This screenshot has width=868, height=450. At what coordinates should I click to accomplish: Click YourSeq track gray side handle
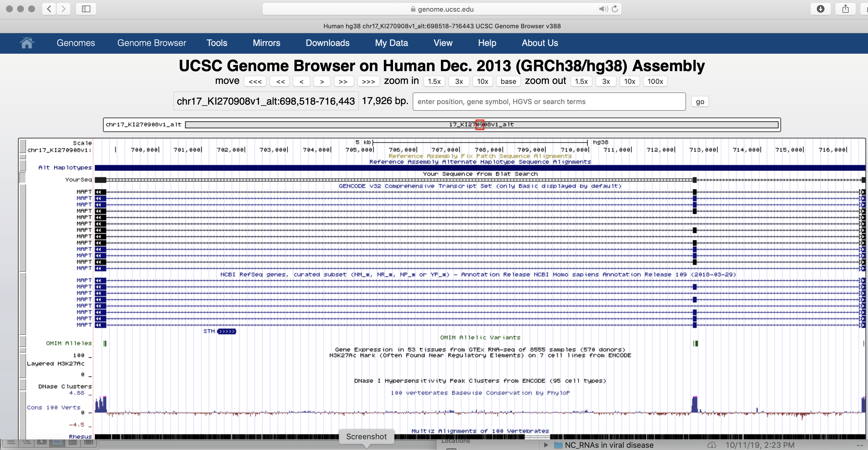23,177
